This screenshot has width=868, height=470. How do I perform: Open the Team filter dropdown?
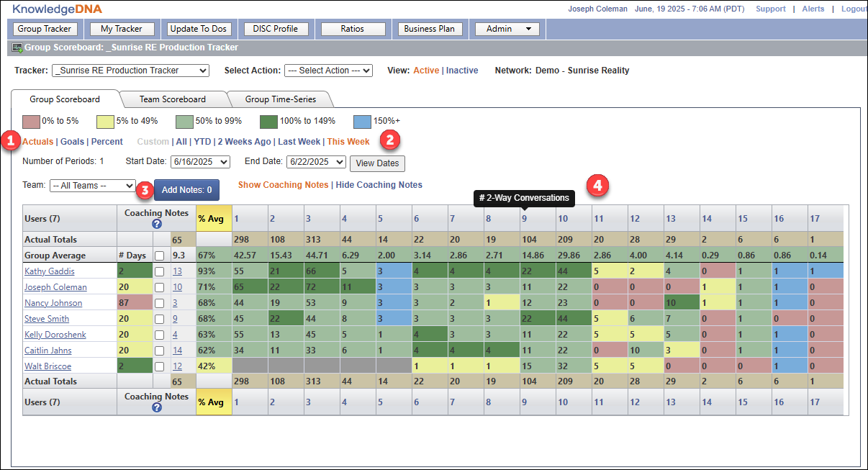pyautogui.click(x=92, y=186)
